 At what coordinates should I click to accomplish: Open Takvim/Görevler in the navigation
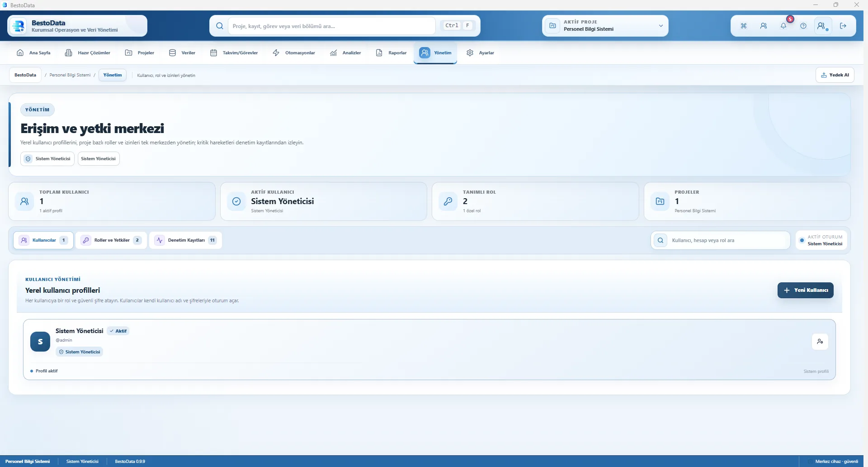pyautogui.click(x=234, y=53)
